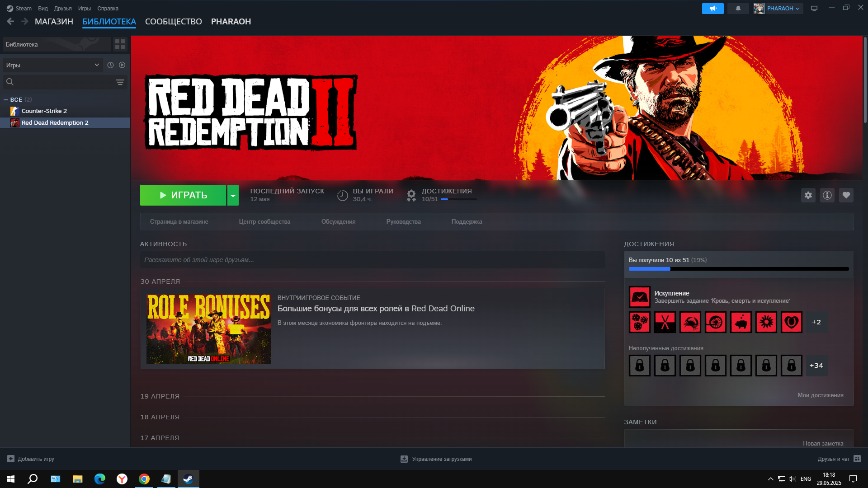The image size is (868, 488).
Task: Open the Игры menu
Action: tap(84, 9)
